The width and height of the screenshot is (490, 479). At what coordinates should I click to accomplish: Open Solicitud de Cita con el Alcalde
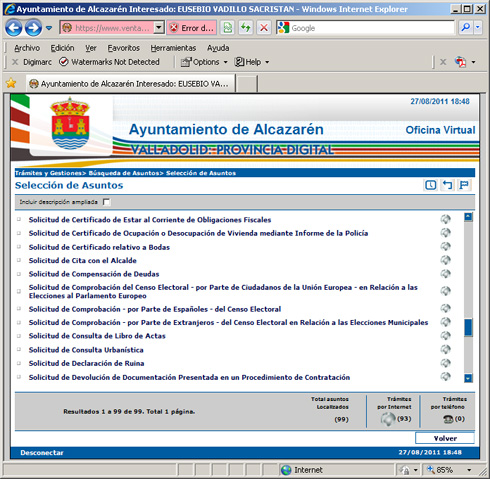pos(82,260)
